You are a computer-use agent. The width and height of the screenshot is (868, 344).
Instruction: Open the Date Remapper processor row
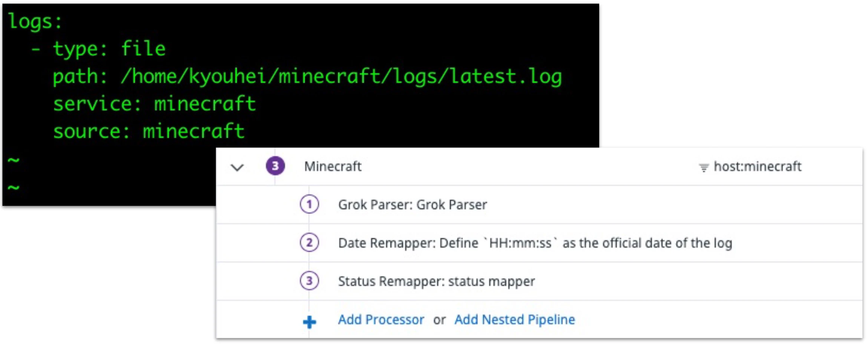coord(539,243)
